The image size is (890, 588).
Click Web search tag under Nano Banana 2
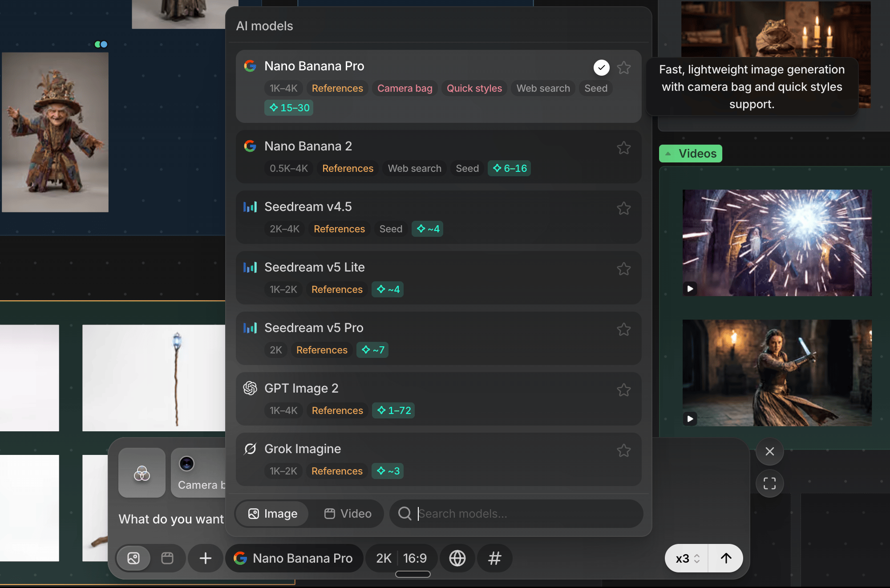pos(414,168)
